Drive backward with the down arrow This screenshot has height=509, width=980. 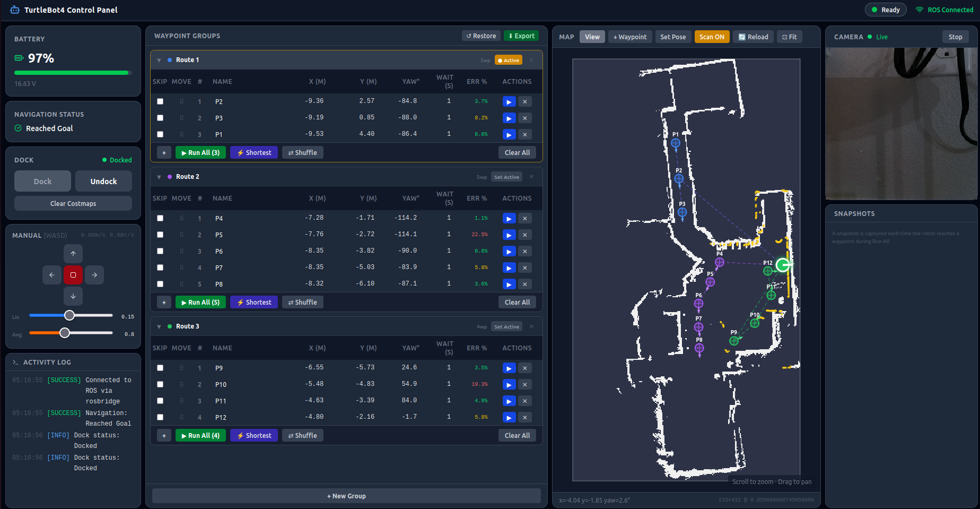coord(73,296)
